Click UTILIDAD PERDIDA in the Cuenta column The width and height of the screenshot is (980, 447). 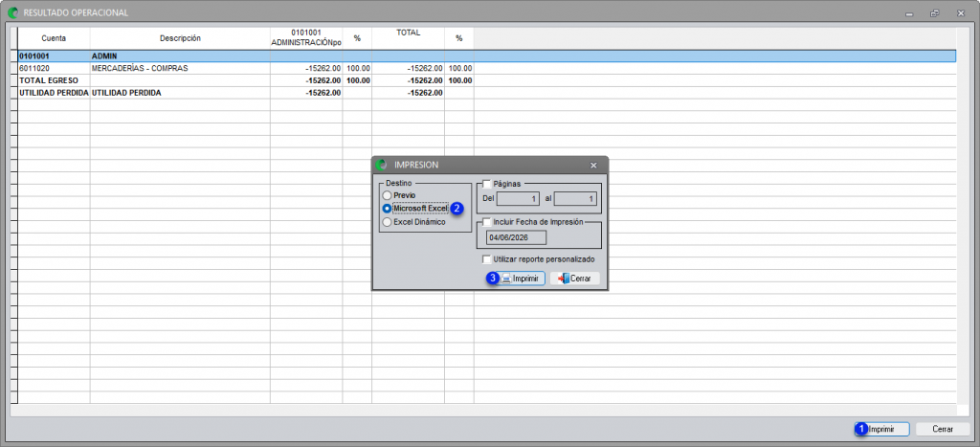[54, 93]
